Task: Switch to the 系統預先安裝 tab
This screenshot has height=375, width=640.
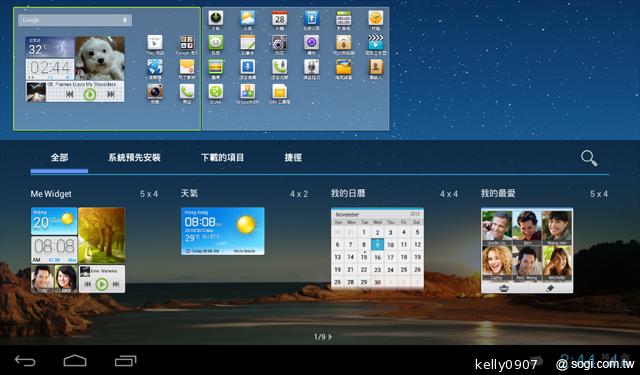Action: pos(134,158)
